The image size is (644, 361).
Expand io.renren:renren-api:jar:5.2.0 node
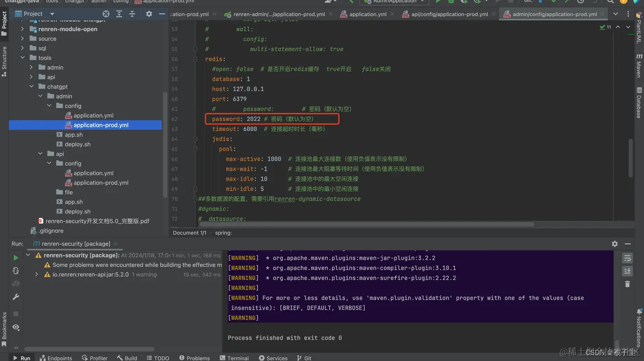(x=37, y=274)
